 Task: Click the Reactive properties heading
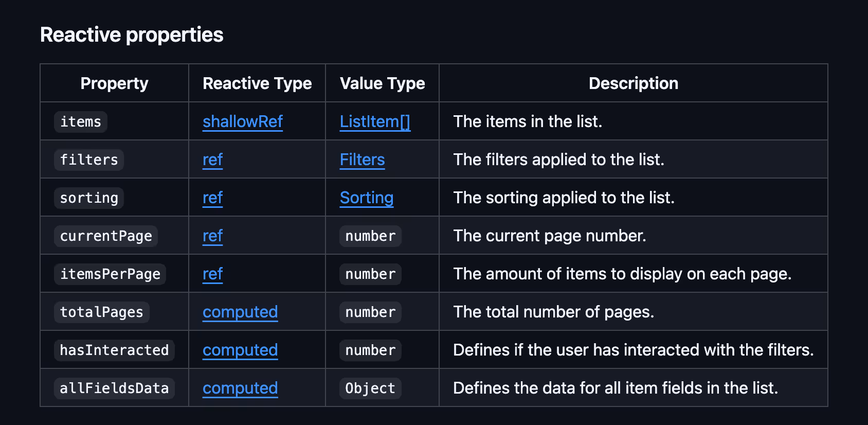(132, 35)
